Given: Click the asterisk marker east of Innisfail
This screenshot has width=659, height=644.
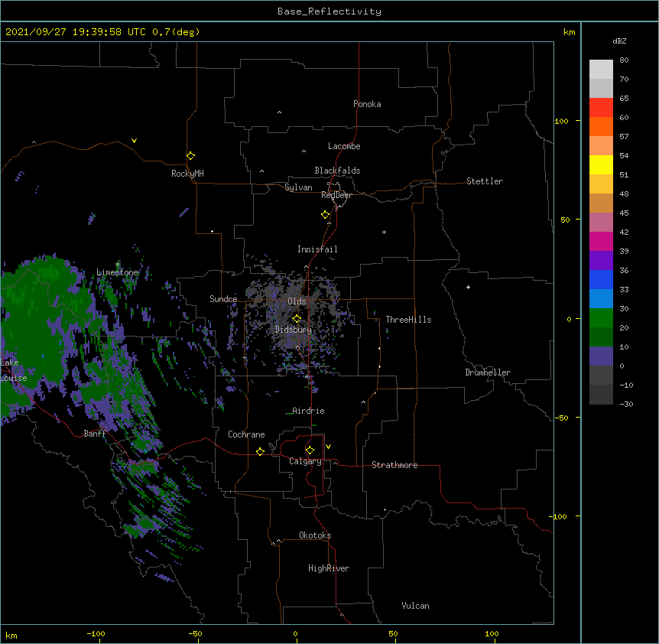Looking at the screenshot, I should point(384,232).
